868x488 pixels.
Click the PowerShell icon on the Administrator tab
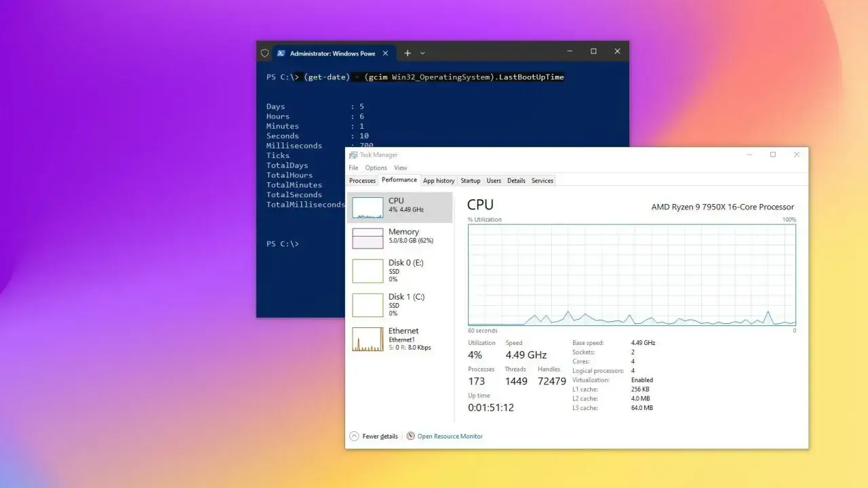click(281, 53)
